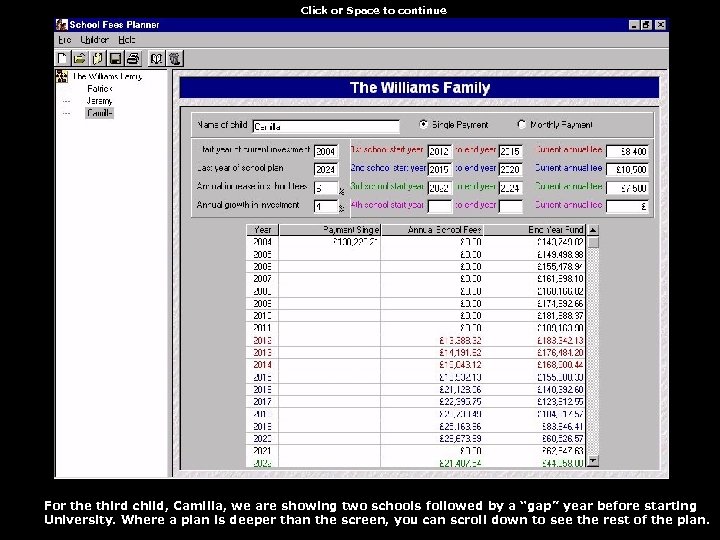Click the 2020 End Year Fund value
720x540 pixels.
[562, 439]
